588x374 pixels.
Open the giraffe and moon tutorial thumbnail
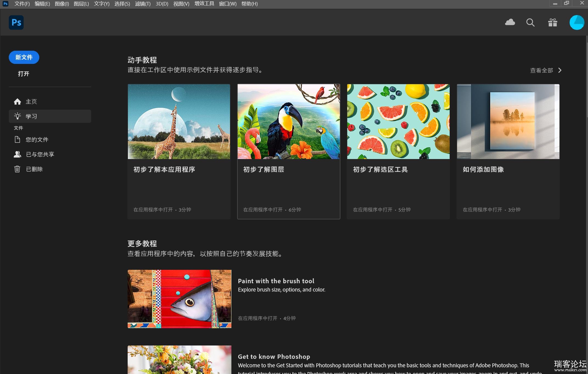[x=179, y=121]
